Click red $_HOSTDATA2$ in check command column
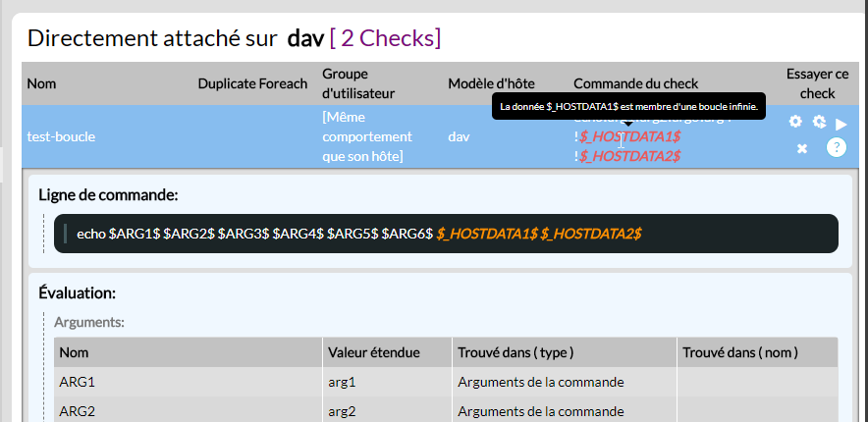Screen dimensions: 868x422 [629, 156]
